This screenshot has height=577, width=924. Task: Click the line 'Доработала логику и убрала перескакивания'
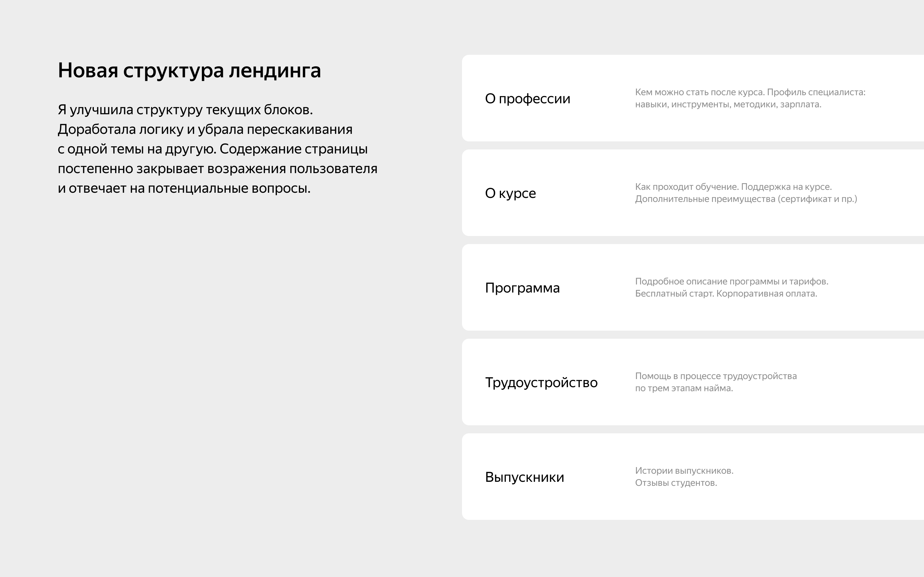click(x=205, y=130)
